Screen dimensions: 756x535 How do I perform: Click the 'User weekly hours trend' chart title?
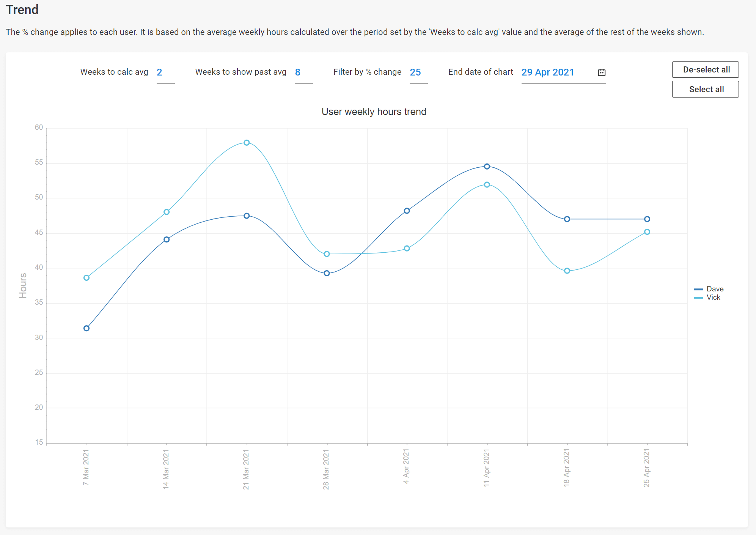click(x=374, y=112)
